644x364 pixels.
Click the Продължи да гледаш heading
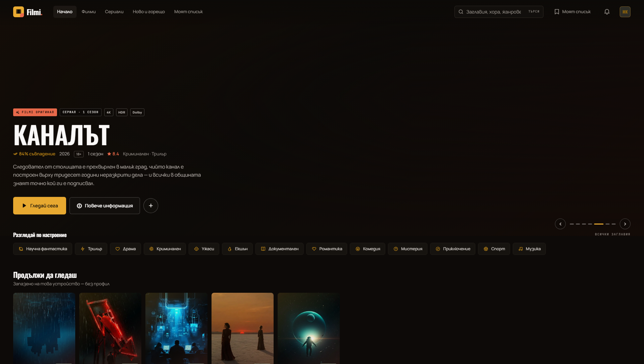point(45,275)
